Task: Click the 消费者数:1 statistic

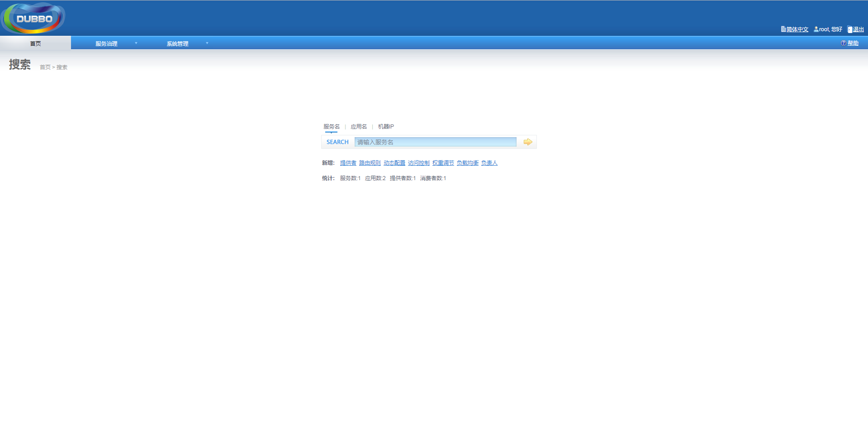Action: [433, 178]
